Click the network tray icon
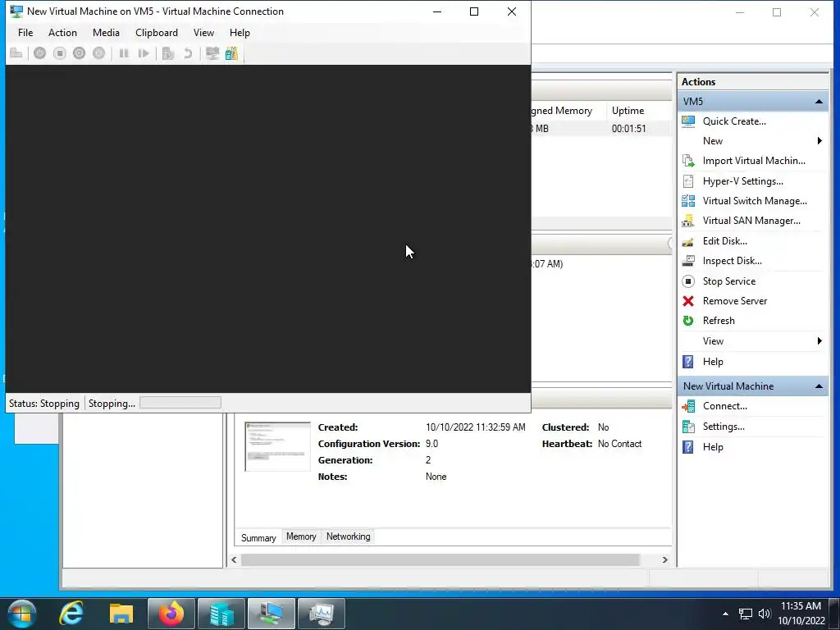840x630 pixels. click(745, 614)
